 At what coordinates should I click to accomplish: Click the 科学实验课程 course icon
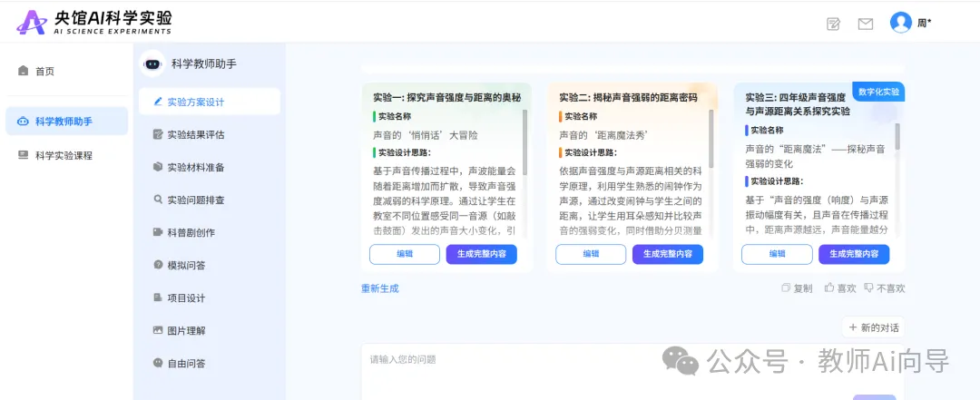(x=23, y=155)
